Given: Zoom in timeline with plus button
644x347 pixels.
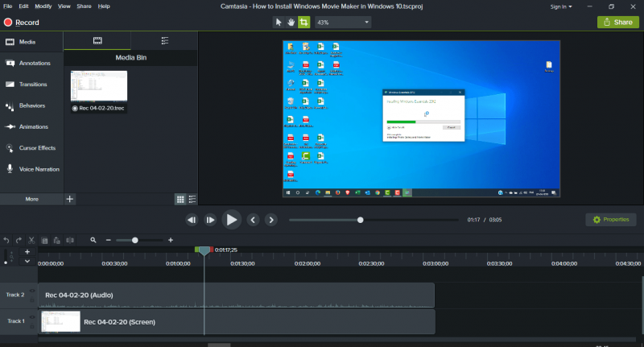Looking at the screenshot, I should pyautogui.click(x=171, y=240).
